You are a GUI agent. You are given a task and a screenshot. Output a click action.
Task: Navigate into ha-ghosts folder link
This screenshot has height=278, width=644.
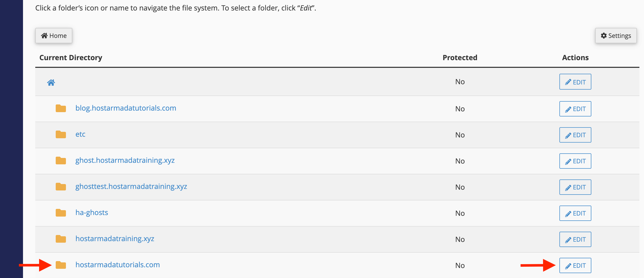pyautogui.click(x=92, y=212)
